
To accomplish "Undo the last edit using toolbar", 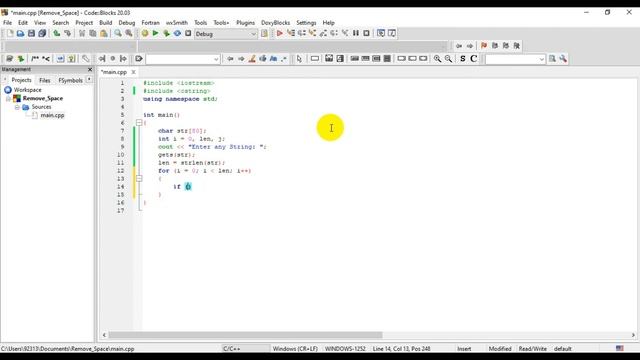I will [56, 33].
